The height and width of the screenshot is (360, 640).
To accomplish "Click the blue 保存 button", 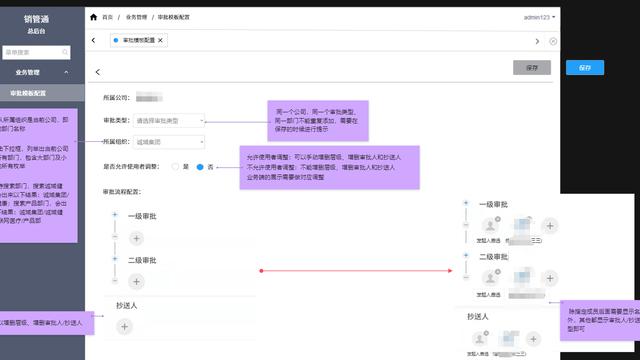I will (585, 68).
